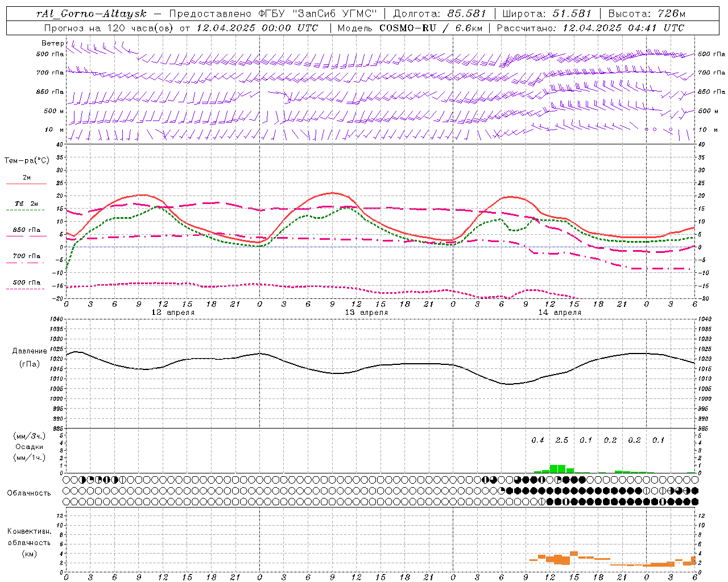Viewport: 728px width, 582px height.
Task: Click the (км) unit label under convective cloudiness
Action: tap(29, 554)
